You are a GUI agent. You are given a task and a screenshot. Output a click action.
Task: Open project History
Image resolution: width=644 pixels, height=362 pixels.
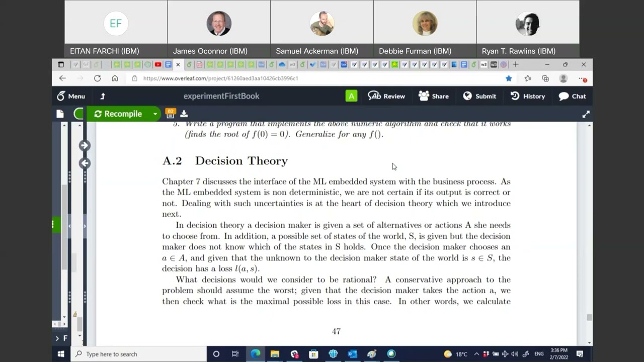pos(528,96)
